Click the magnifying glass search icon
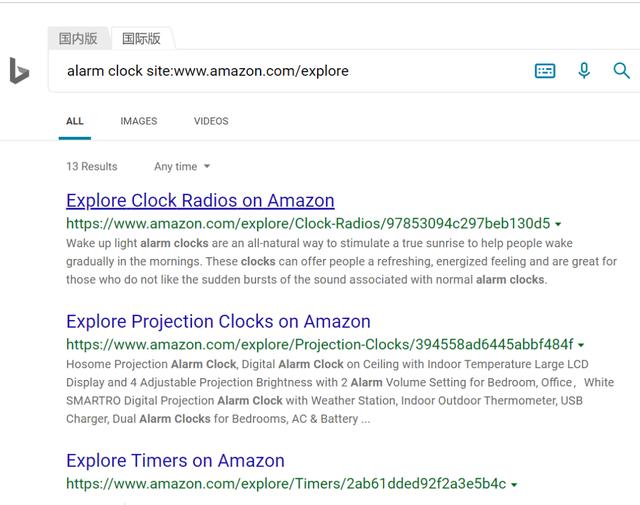 pyautogui.click(x=621, y=71)
